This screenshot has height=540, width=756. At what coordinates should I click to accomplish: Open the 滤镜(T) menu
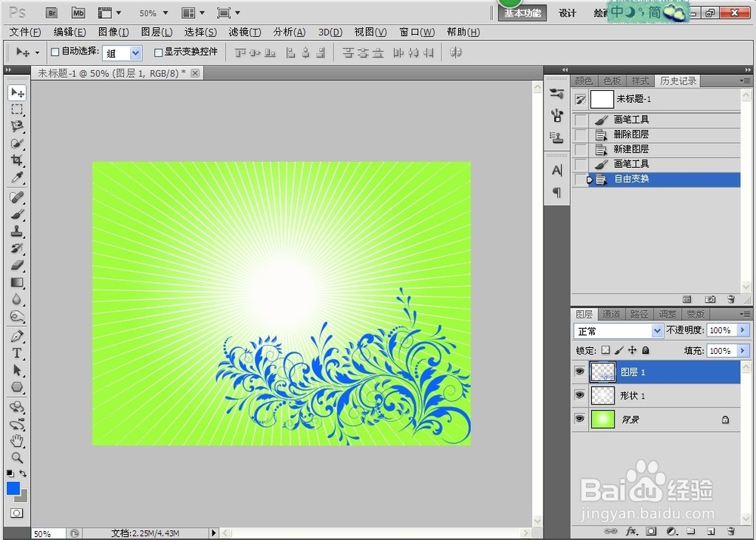click(x=245, y=33)
